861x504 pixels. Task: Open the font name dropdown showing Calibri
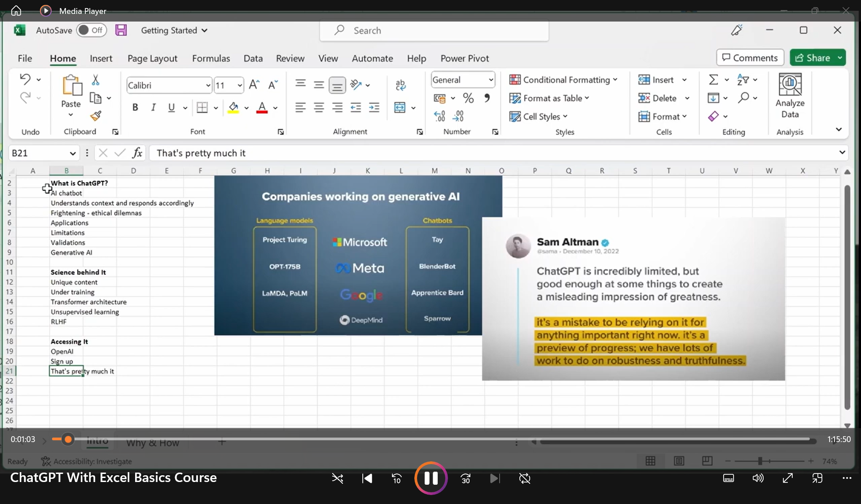coord(208,85)
